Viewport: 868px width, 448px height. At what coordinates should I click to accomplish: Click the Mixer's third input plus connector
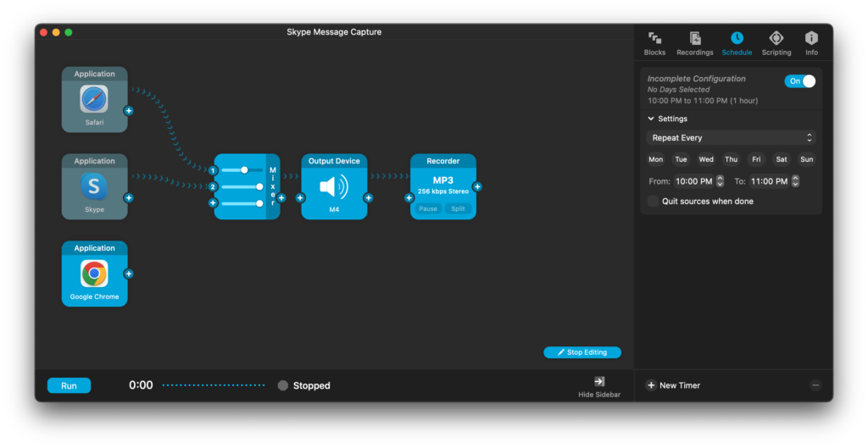[x=213, y=203]
